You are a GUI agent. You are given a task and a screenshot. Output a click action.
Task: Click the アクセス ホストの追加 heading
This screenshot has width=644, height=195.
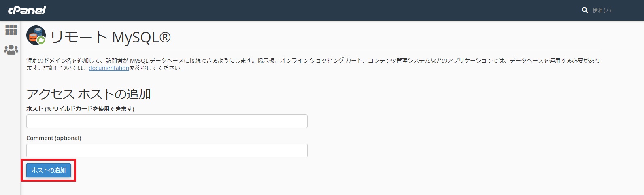[x=89, y=94]
